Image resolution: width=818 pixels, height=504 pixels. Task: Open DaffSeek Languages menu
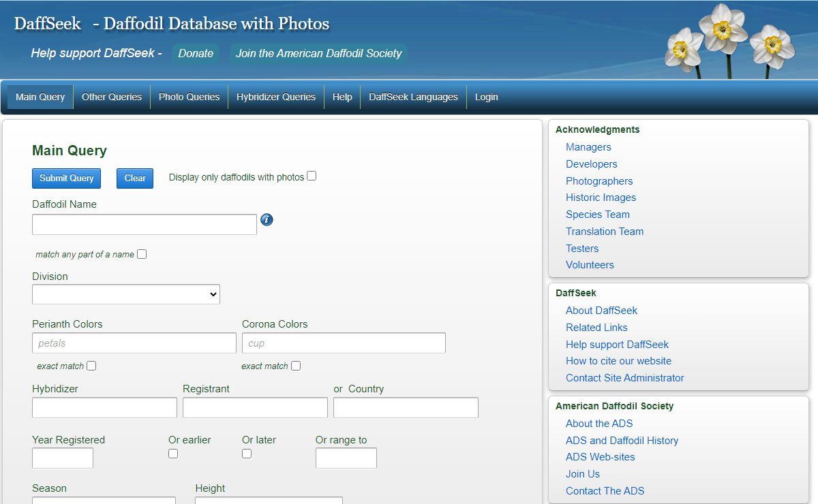(x=414, y=97)
